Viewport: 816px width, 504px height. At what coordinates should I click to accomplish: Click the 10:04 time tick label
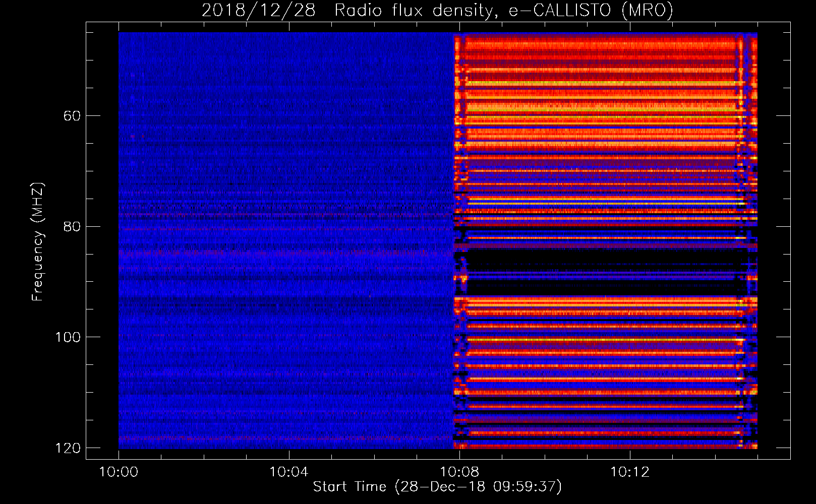coord(288,472)
